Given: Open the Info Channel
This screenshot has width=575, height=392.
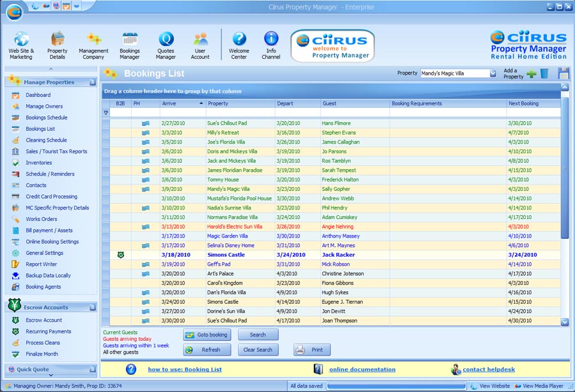Looking at the screenshot, I should (271, 46).
